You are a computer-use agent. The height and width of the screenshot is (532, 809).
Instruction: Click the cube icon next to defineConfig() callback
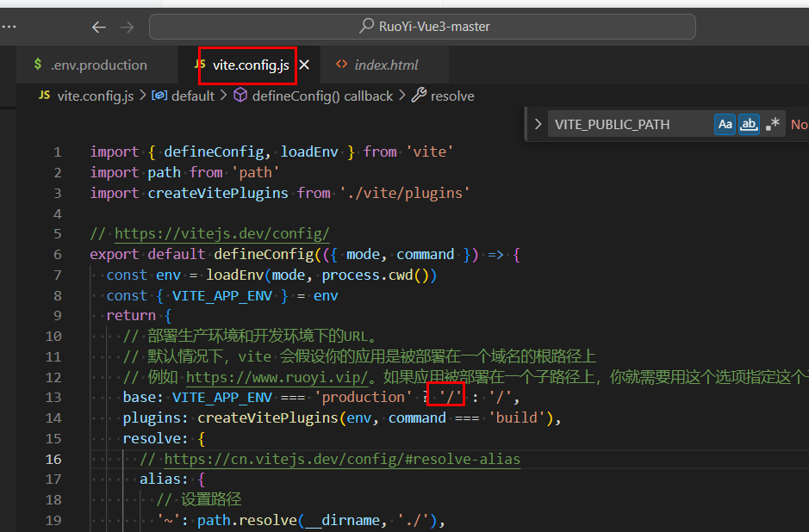[240, 96]
